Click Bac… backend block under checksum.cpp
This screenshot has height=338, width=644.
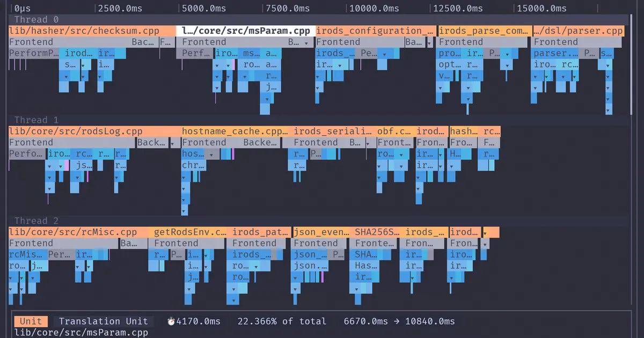(x=144, y=42)
